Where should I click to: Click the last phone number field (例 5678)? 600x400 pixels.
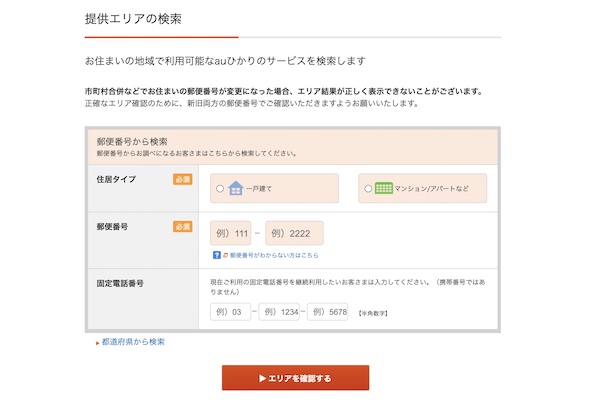tap(328, 312)
